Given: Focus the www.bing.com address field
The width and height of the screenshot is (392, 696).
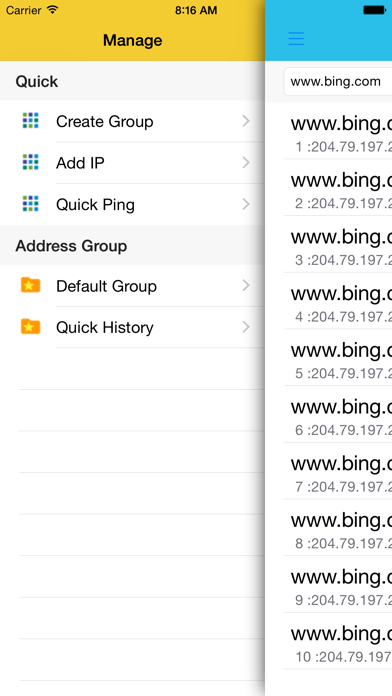Looking at the screenshot, I should [x=338, y=82].
